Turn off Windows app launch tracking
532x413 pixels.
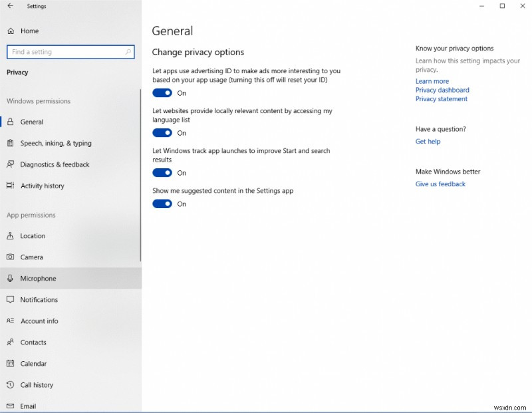click(162, 173)
